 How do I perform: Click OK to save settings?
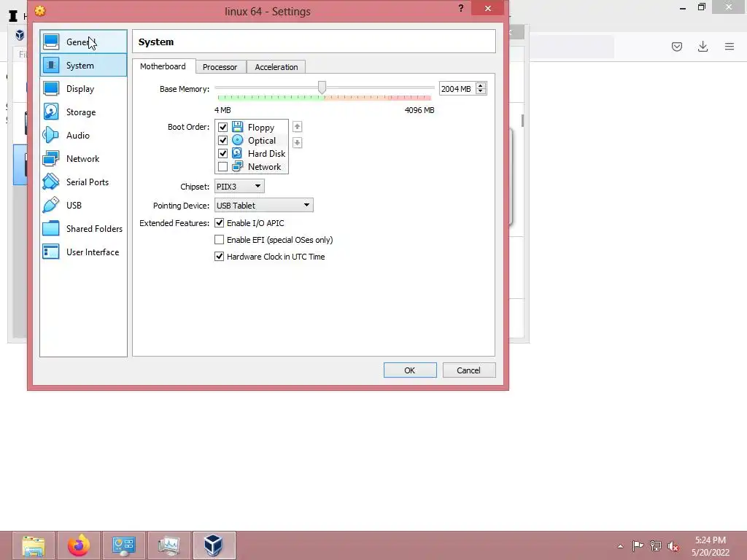click(x=410, y=370)
